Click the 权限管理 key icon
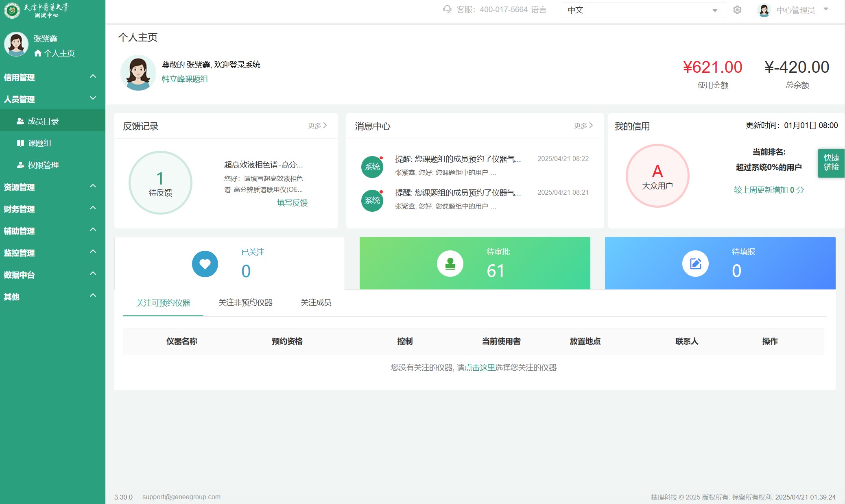The width and height of the screenshot is (845, 504). tap(20, 165)
